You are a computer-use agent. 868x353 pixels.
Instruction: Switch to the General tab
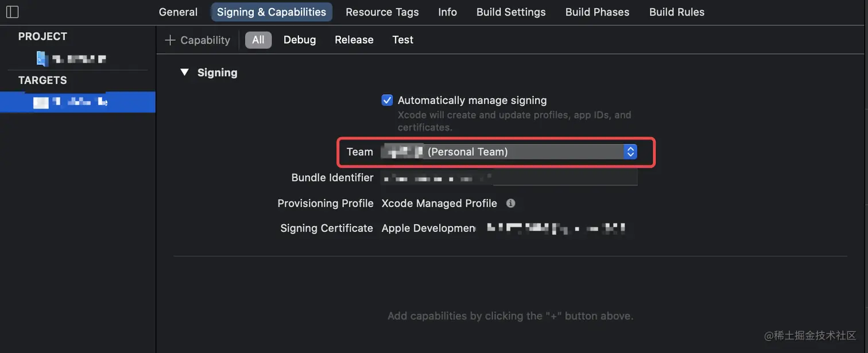[178, 12]
